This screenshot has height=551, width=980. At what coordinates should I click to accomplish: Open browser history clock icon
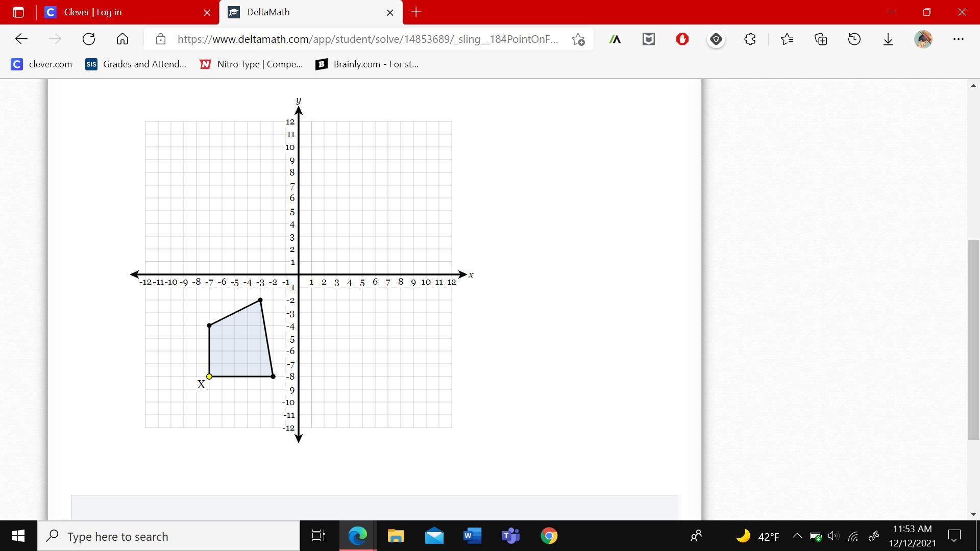[854, 39]
